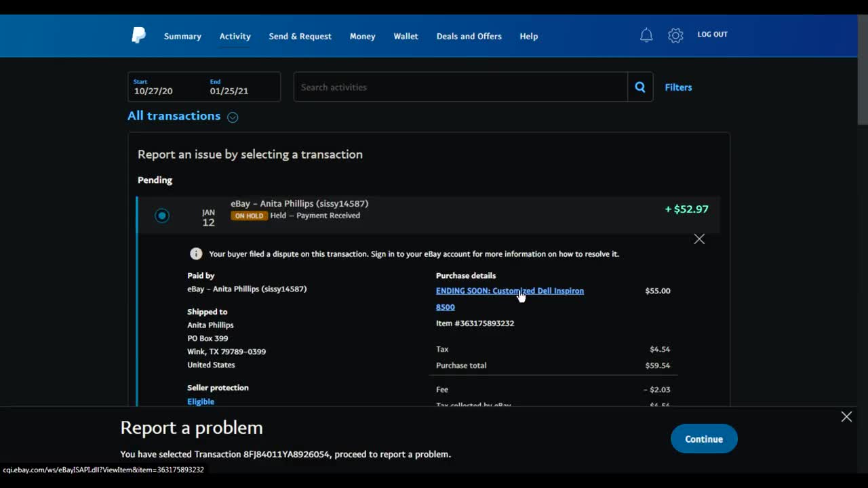This screenshot has height=488, width=868.
Task: Click the search magnifier button
Action: click(639, 87)
